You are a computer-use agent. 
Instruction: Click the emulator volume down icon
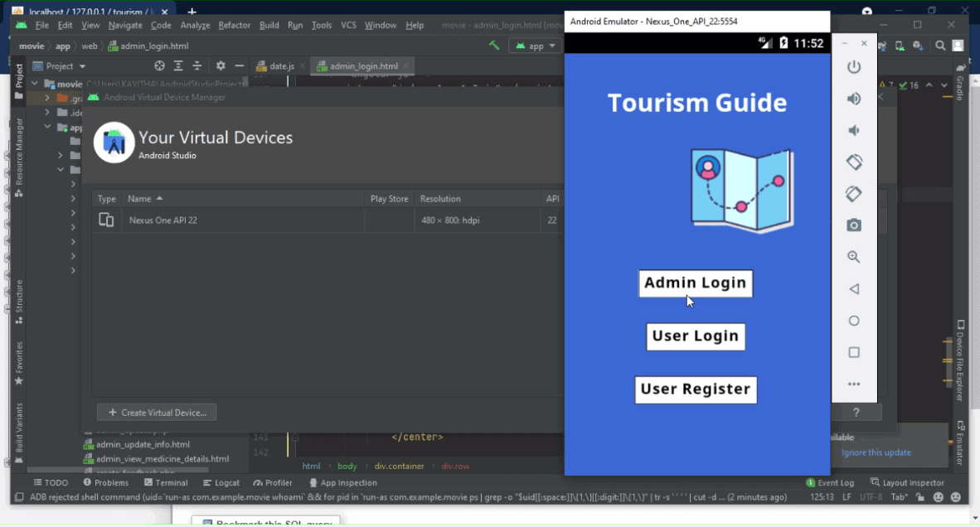854,131
